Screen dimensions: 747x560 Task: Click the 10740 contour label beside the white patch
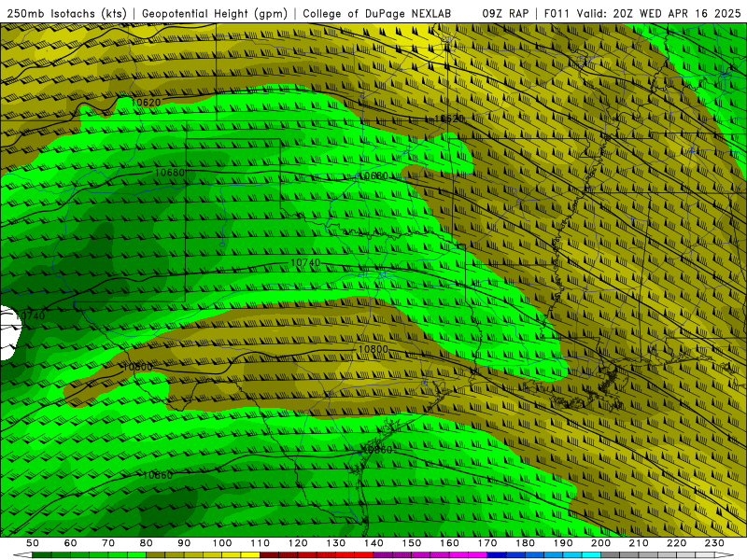coord(30,315)
